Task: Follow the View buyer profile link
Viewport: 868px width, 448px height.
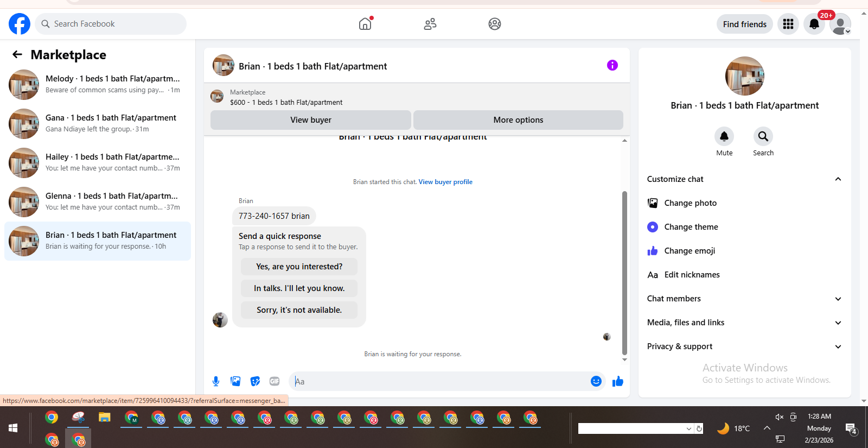Action: click(x=445, y=182)
